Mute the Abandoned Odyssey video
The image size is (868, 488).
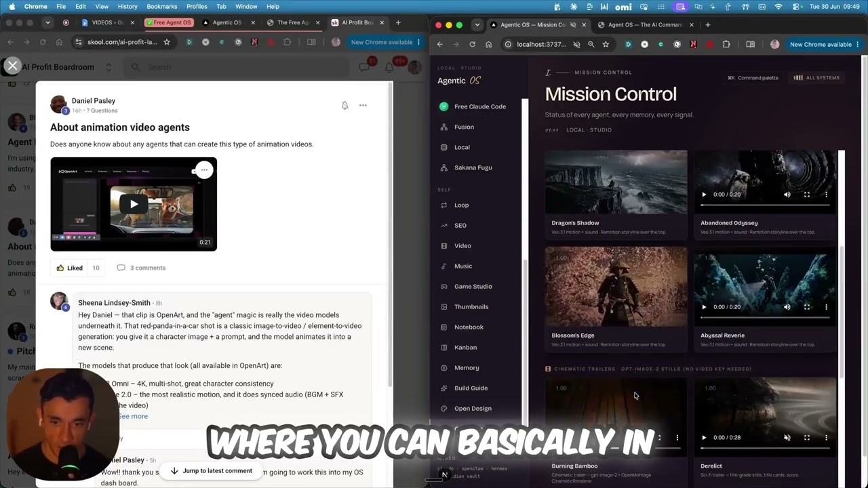[x=787, y=195]
